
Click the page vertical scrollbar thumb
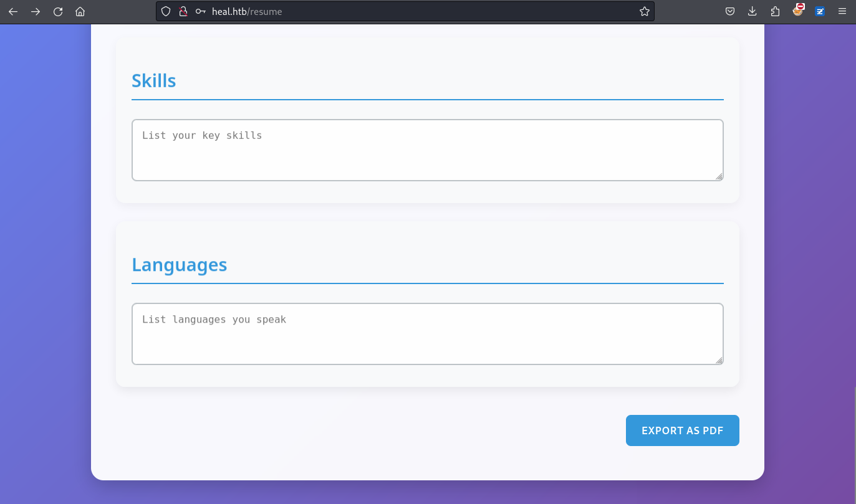click(x=854, y=445)
